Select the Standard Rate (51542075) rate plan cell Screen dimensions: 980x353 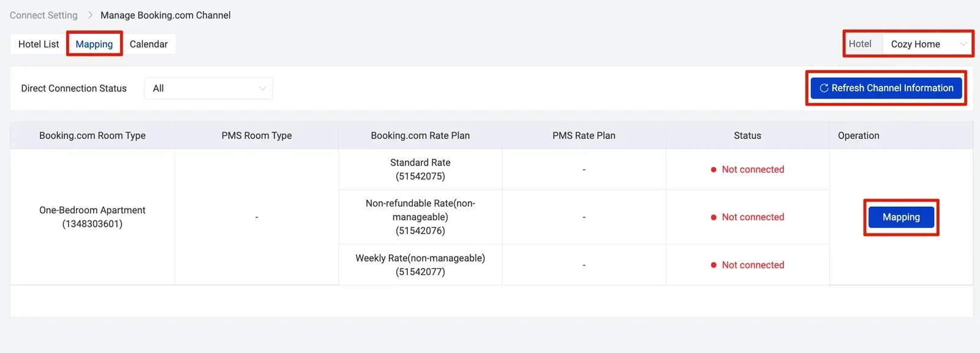tap(420, 169)
